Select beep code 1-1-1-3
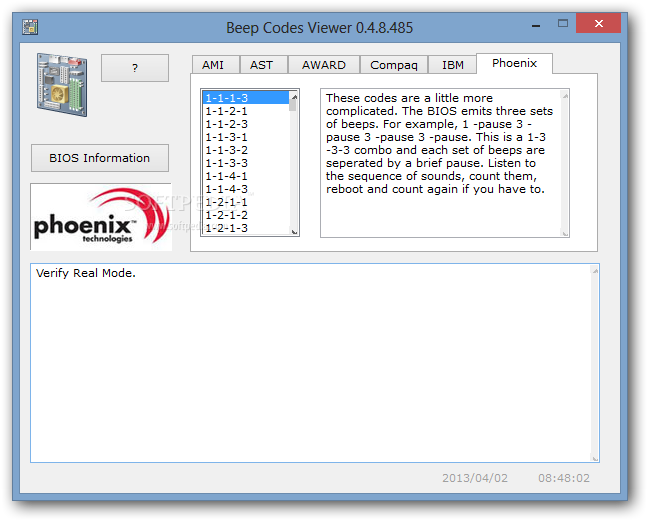Image resolution: width=648 pixels, height=521 pixels. click(x=246, y=98)
